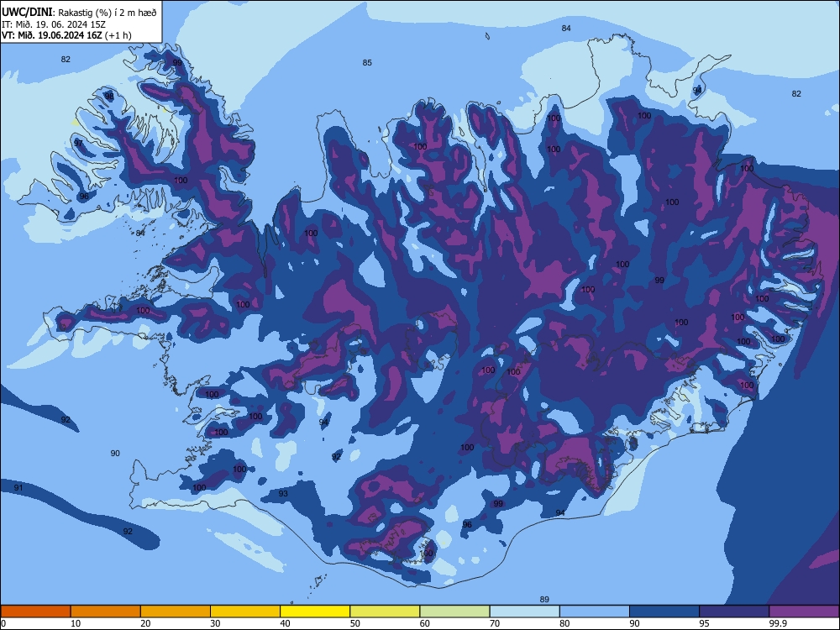840x630 pixels.
Task: Click the orange 10-20 legend swatch
Action: coord(106,612)
